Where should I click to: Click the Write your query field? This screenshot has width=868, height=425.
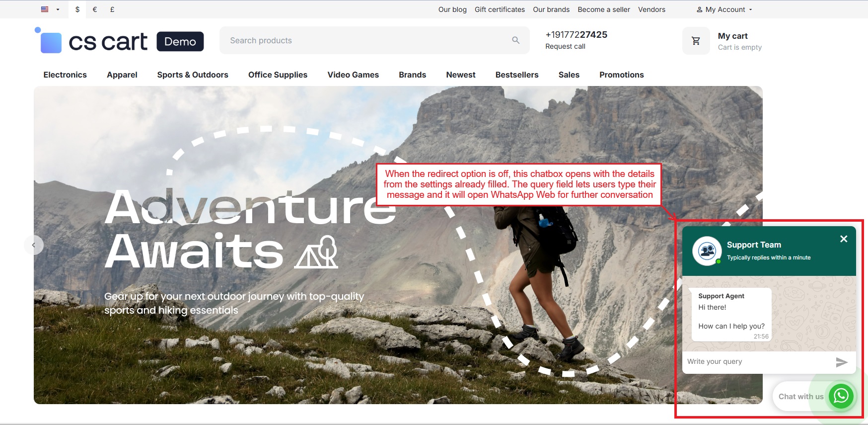(x=758, y=362)
